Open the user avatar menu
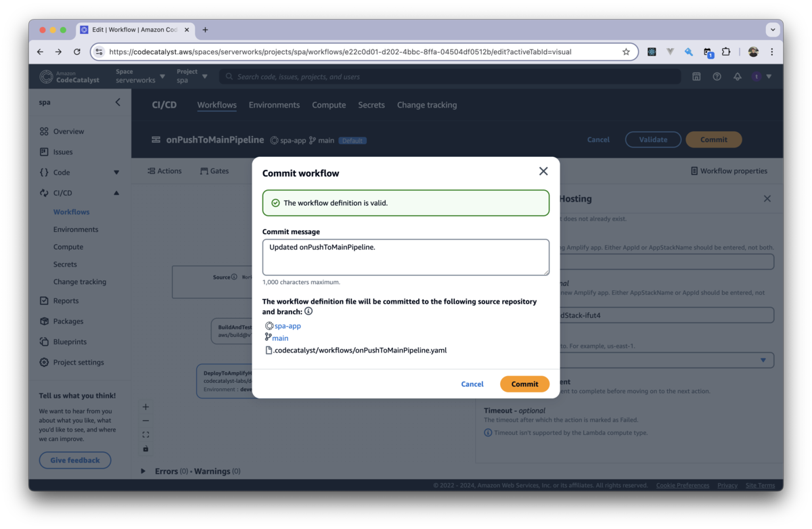The height and width of the screenshot is (529, 812). (x=761, y=76)
